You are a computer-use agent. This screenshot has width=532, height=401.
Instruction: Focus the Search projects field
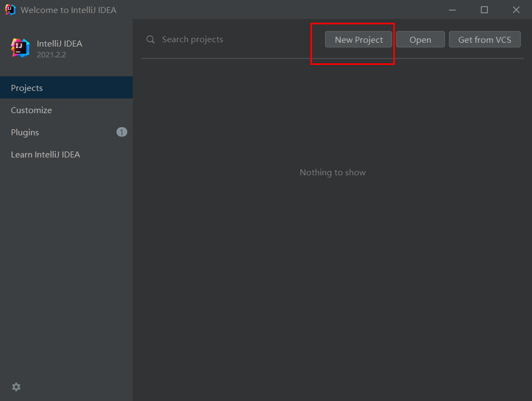tap(231, 40)
